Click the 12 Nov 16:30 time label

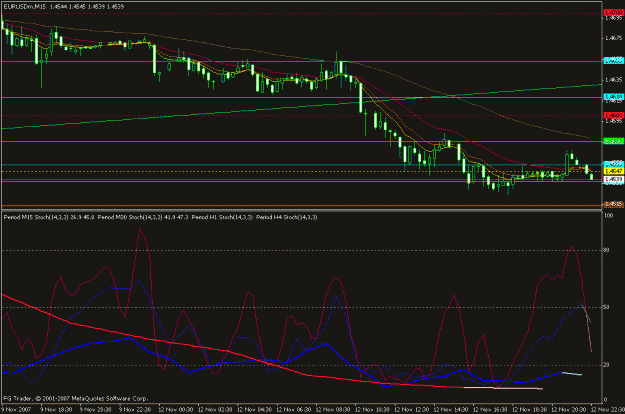(490, 410)
